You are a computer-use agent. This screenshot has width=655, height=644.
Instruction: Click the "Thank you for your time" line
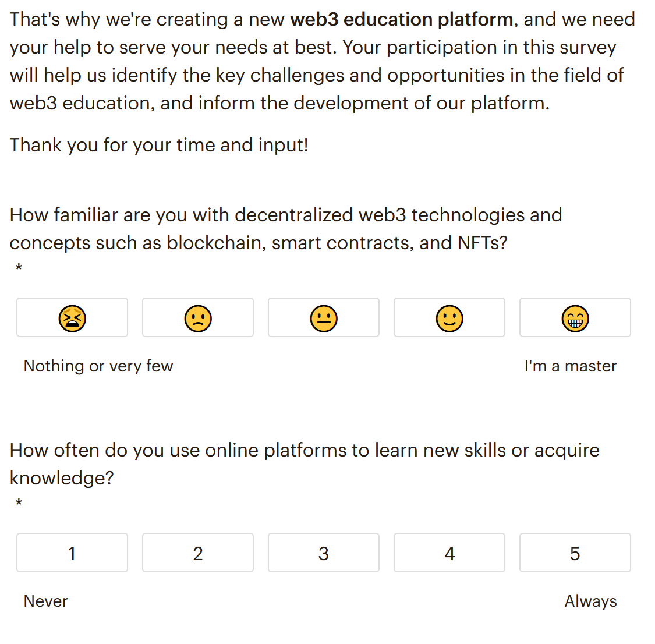click(x=159, y=146)
